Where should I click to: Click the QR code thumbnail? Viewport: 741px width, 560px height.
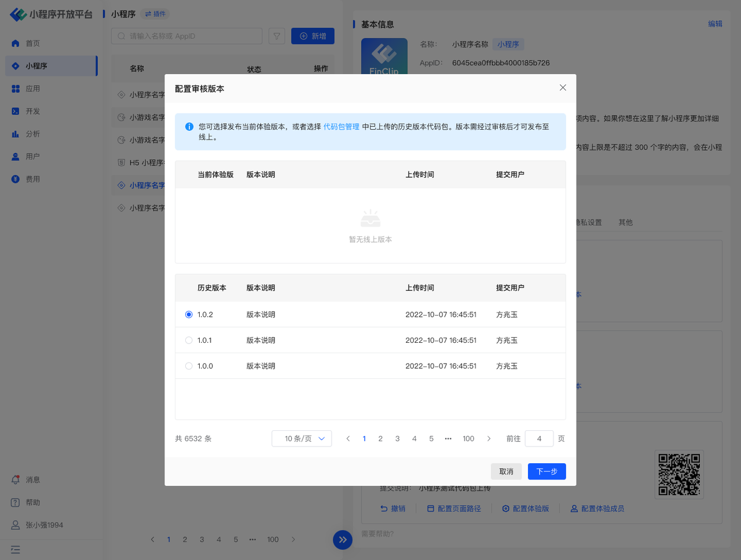679,474
